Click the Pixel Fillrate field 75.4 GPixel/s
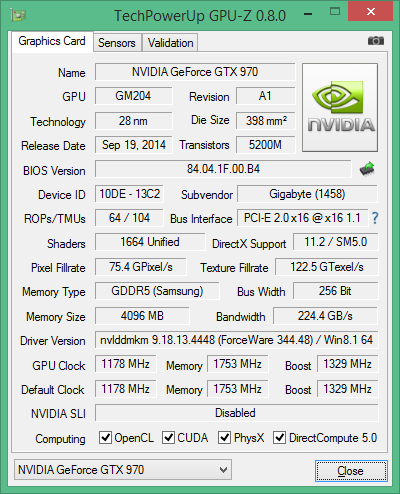This screenshot has height=494, width=400. (x=141, y=267)
